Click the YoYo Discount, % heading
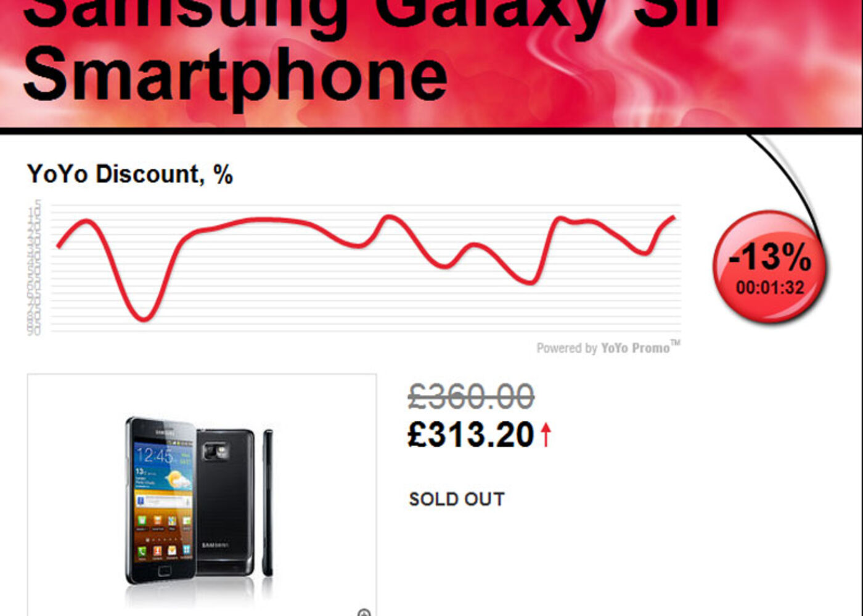Image resolution: width=863 pixels, height=616 pixels. (x=130, y=174)
